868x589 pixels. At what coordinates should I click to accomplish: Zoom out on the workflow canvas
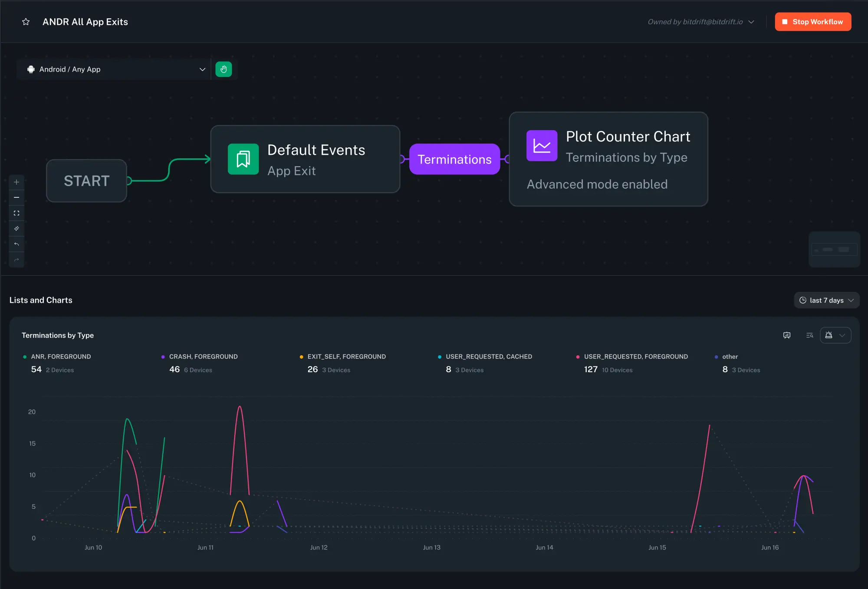coord(16,198)
